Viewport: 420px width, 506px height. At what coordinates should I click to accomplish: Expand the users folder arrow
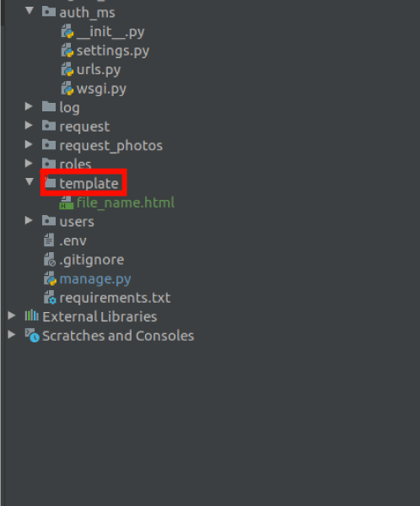point(29,221)
